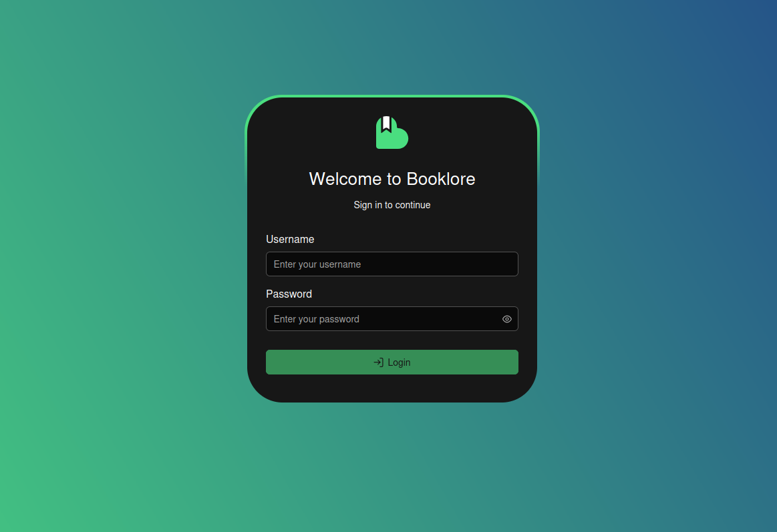The width and height of the screenshot is (777, 532).
Task: Click the "Login" text label
Action: point(399,362)
